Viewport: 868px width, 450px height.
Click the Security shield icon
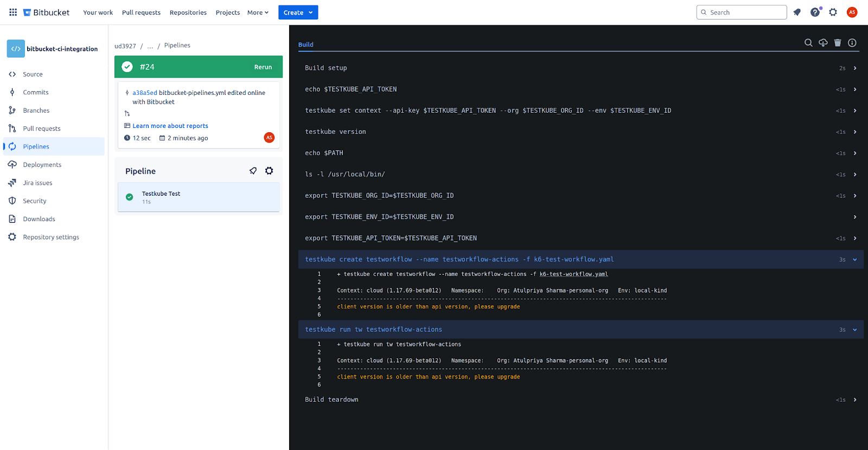(12, 201)
